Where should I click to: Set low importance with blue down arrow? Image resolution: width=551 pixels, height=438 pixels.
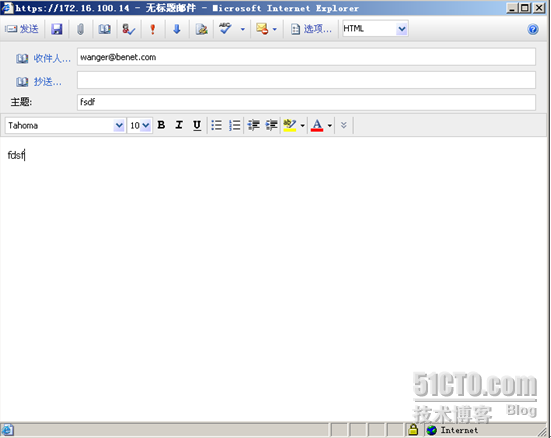177,29
